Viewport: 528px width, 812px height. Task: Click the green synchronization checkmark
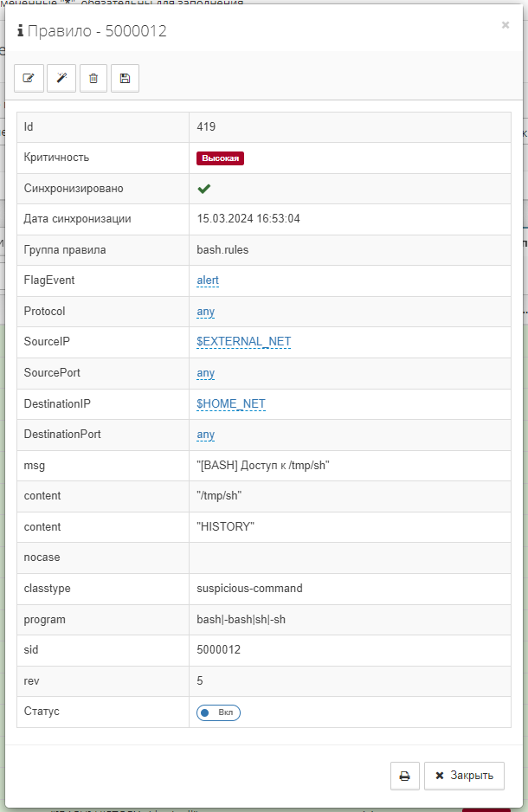coord(204,189)
